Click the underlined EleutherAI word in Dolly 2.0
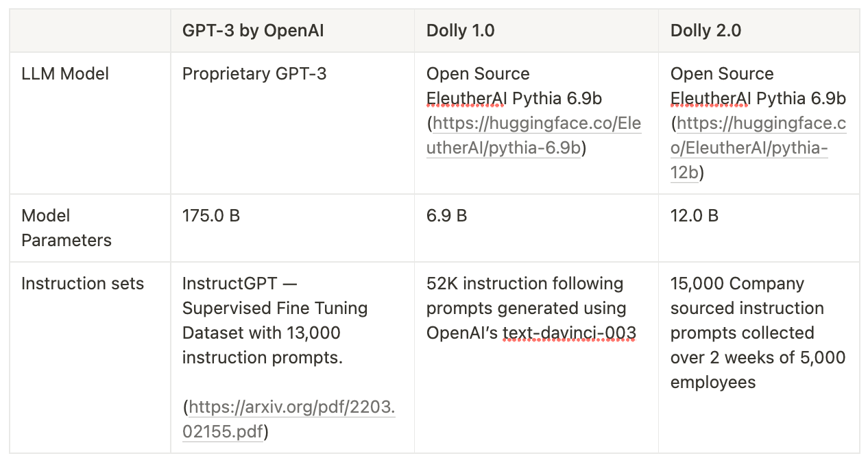 pos(710,99)
